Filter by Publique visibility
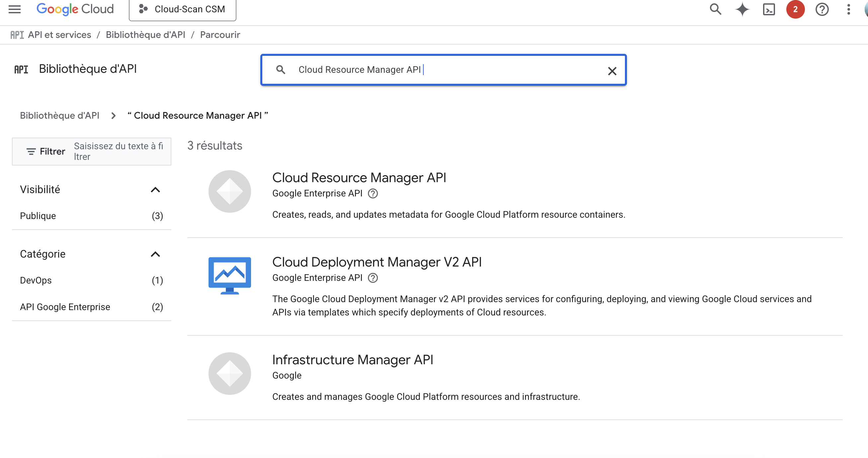Screen dimensions: 868x458 point(38,216)
